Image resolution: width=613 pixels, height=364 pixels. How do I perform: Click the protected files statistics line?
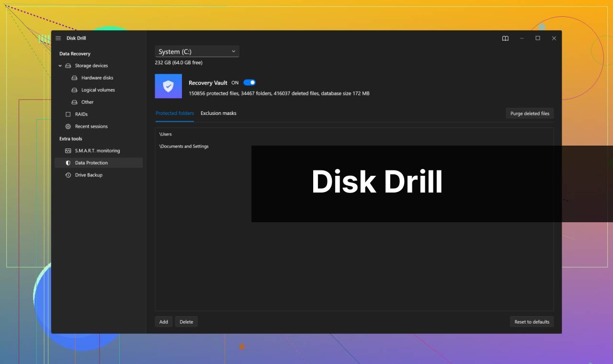pyautogui.click(x=279, y=93)
